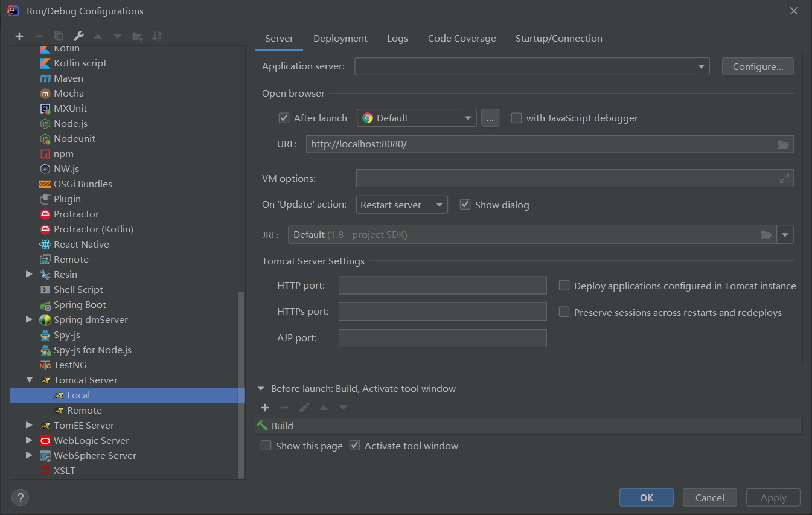812x515 pixels.
Task: Check the Show this page checkbox
Action: pos(266,446)
